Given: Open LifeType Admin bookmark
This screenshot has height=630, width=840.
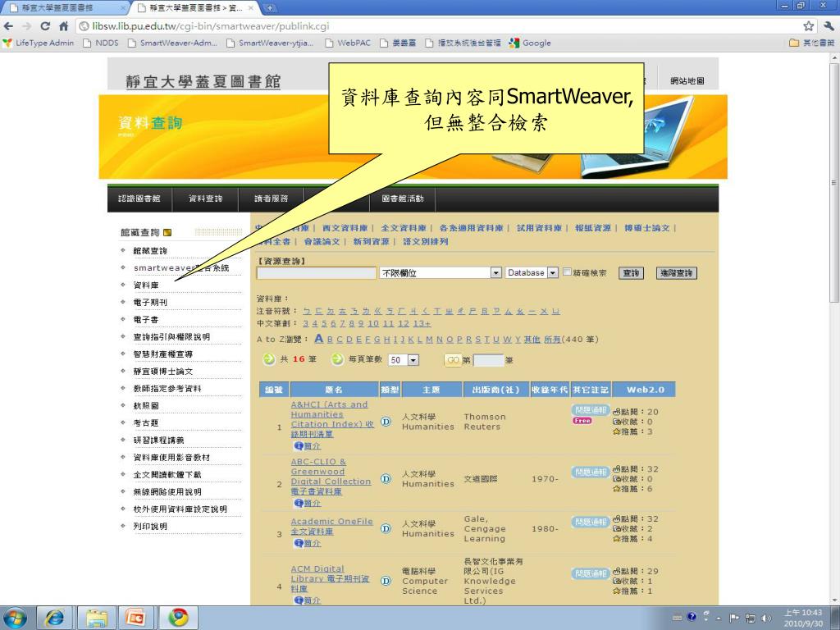Looking at the screenshot, I should [39, 43].
